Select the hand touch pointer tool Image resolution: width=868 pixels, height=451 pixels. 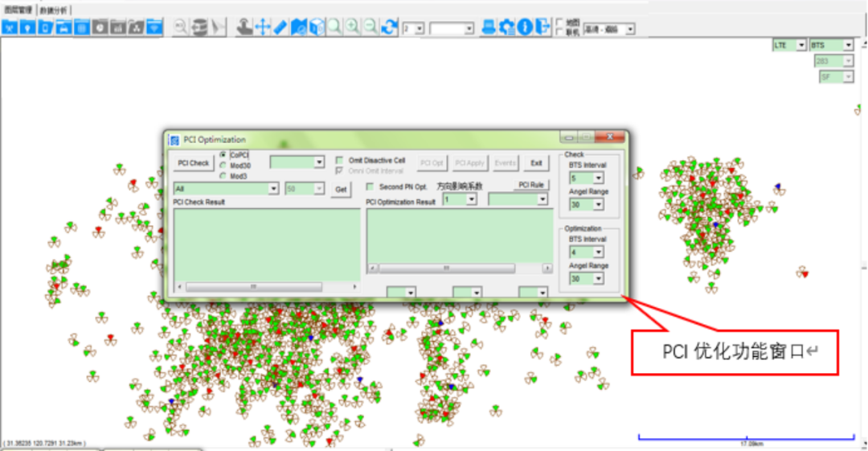click(x=244, y=27)
